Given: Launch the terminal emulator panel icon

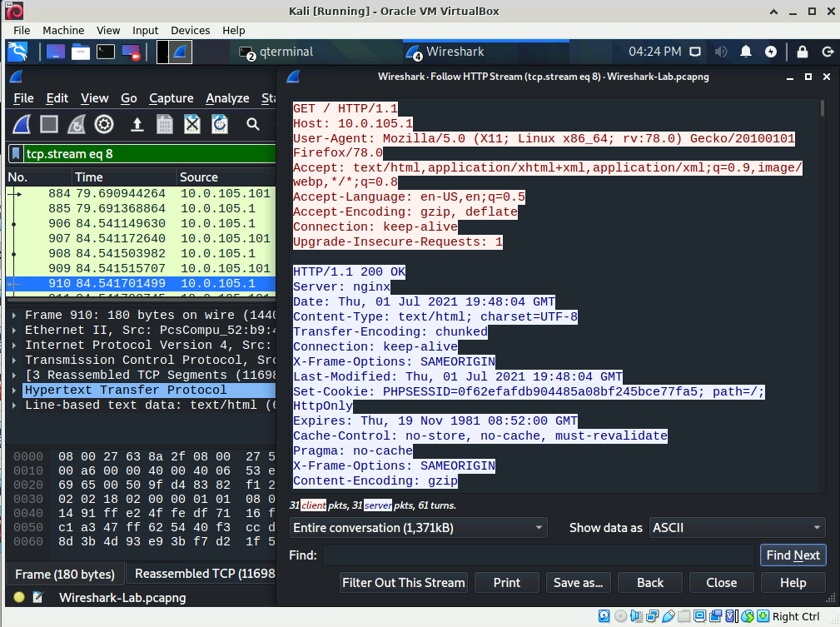Looking at the screenshot, I should tap(106, 52).
